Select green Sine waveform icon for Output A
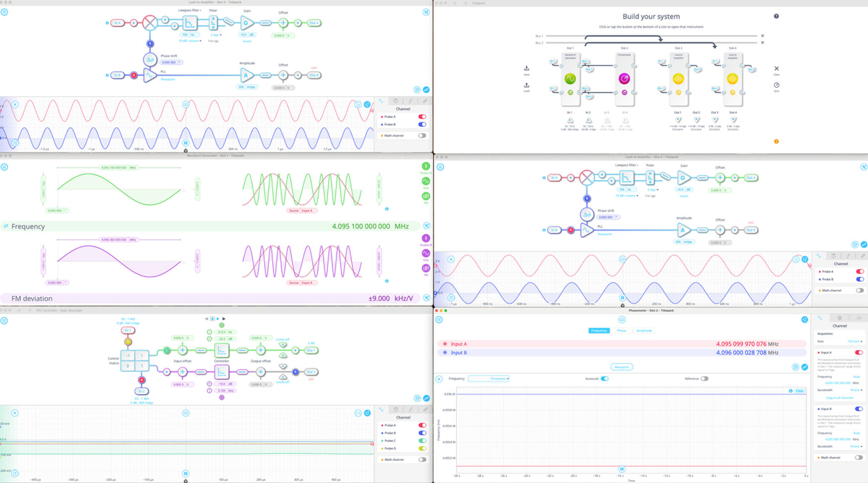The image size is (868, 483). tap(426, 181)
